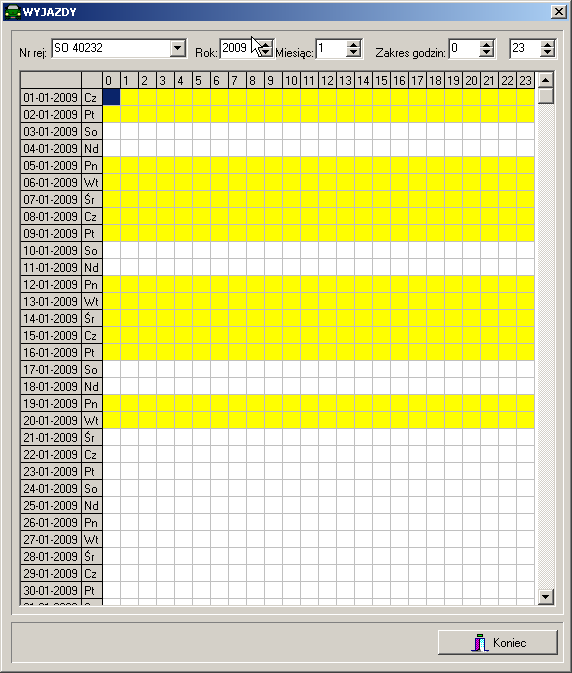
Task: Click the SO 40232 registration field
Action: [111, 48]
